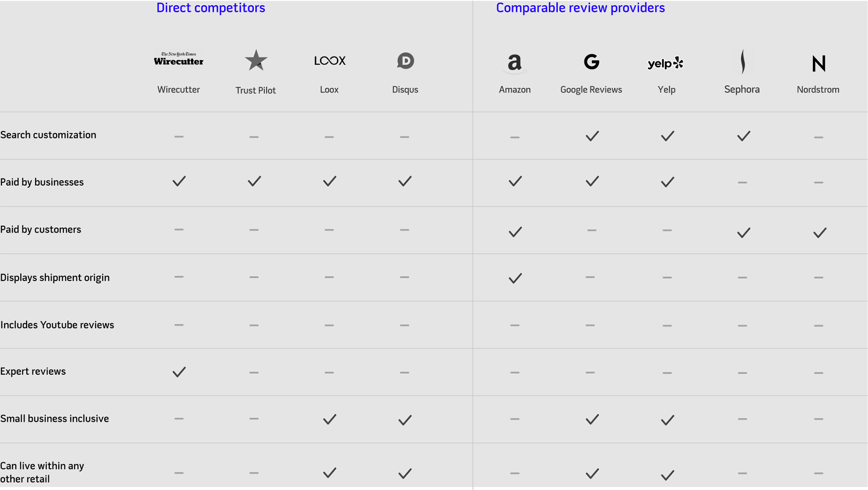
Task: Click the Sephora flame logo
Action: pos(742,61)
